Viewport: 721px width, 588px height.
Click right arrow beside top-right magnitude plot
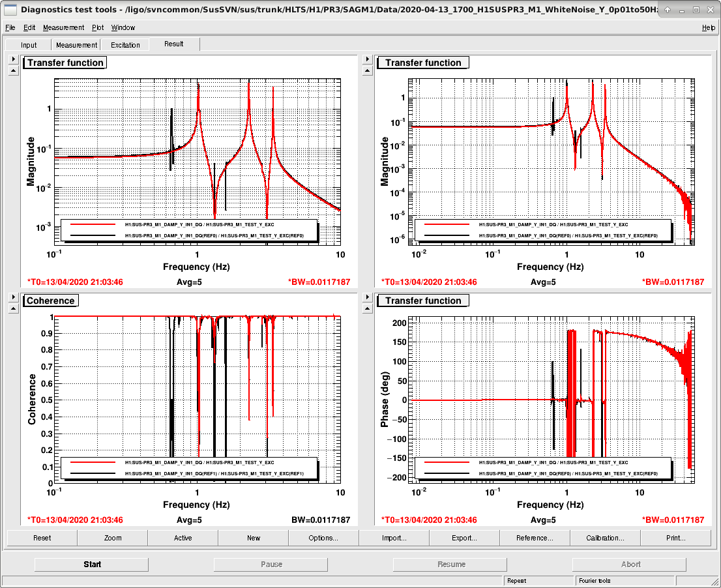click(367, 59)
